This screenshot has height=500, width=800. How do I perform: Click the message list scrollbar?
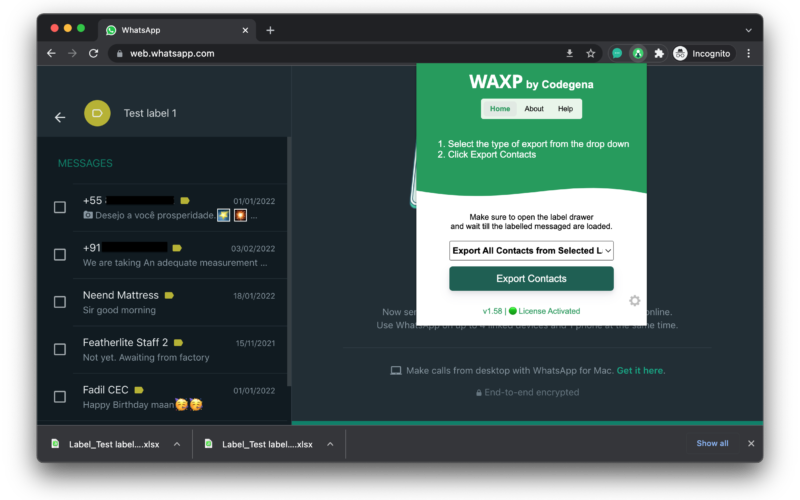pyautogui.click(x=289, y=260)
